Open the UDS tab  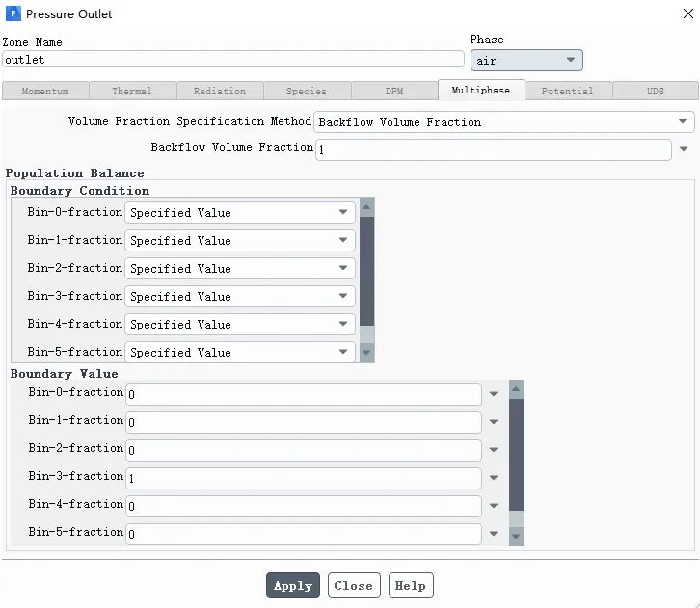pos(655,92)
